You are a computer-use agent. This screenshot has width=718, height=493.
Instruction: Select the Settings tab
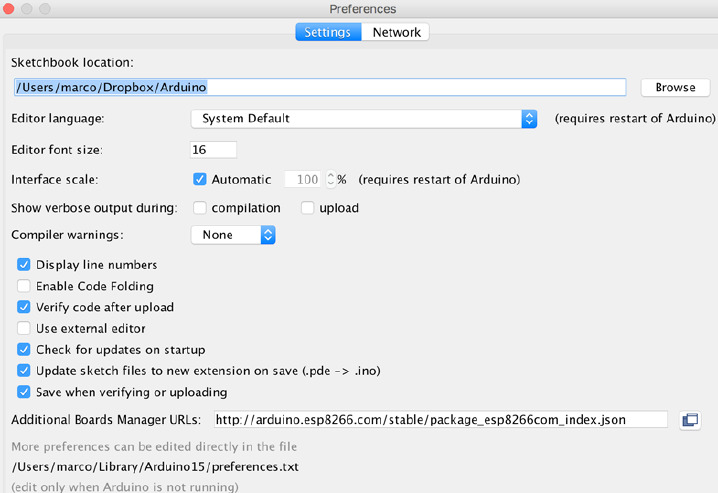328,32
